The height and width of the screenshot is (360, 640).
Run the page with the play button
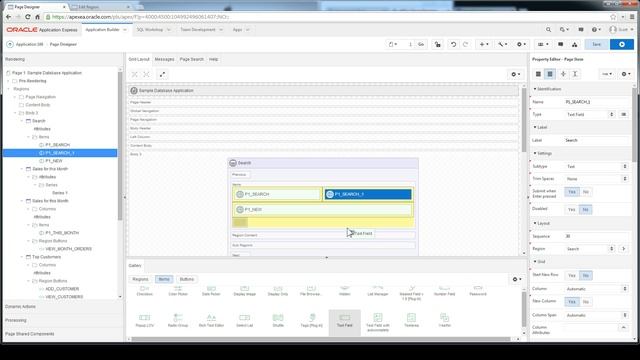click(622, 44)
